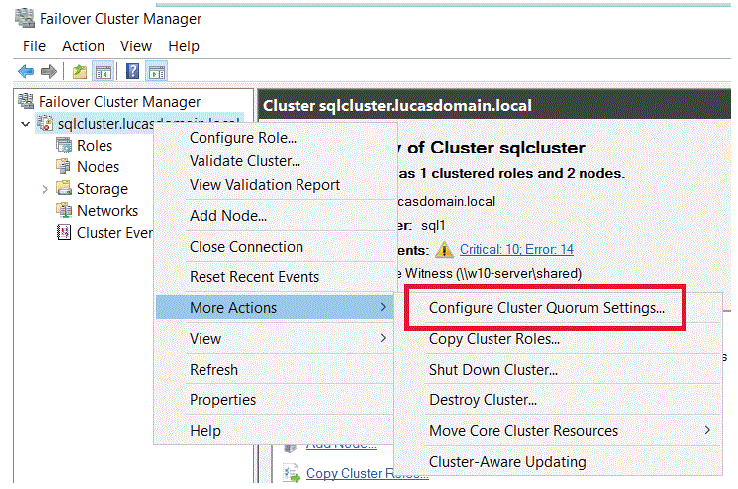The width and height of the screenshot is (738, 489).
Task: Select Configure Role... from context menu
Action: [x=243, y=138]
